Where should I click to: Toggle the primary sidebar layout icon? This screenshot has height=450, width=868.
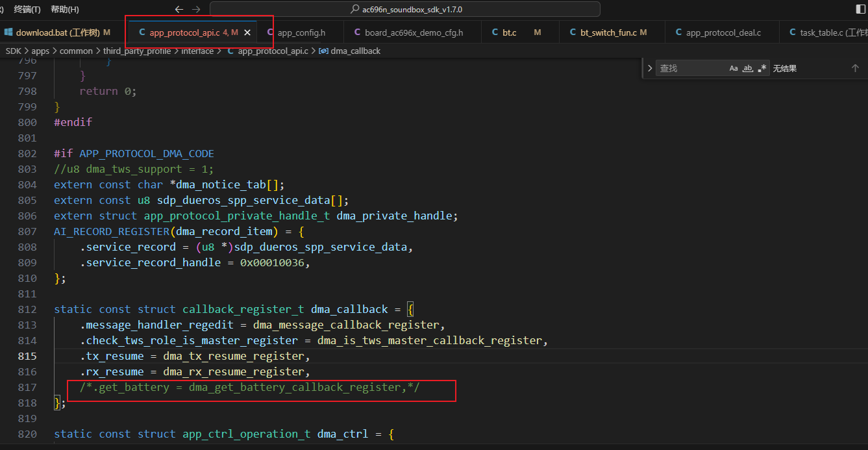click(x=862, y=9)
